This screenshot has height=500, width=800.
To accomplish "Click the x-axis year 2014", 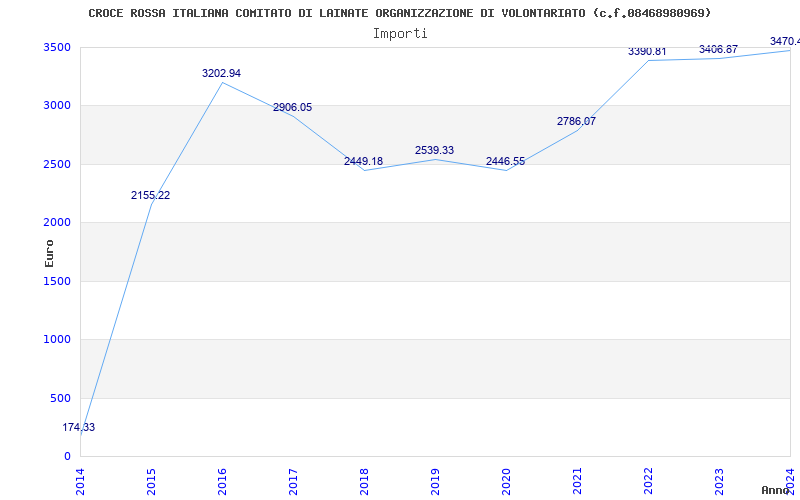I will point(81,481).
